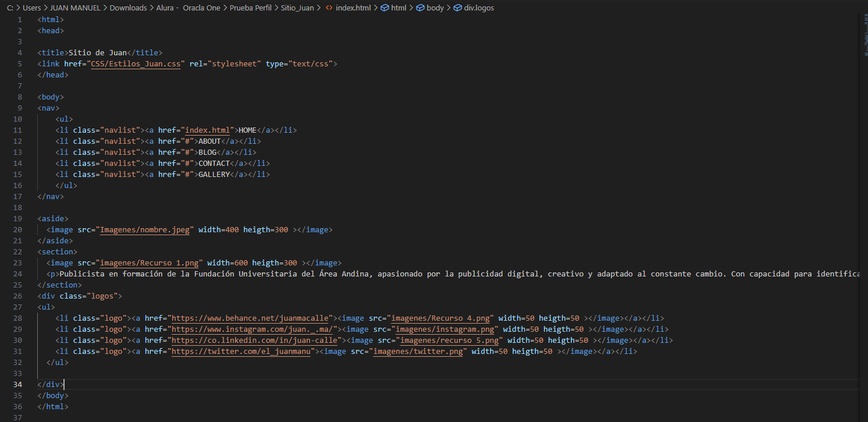Select the body element breadcrumb
The height and width of the screenshot is (422, 868).
pos(435,8)
